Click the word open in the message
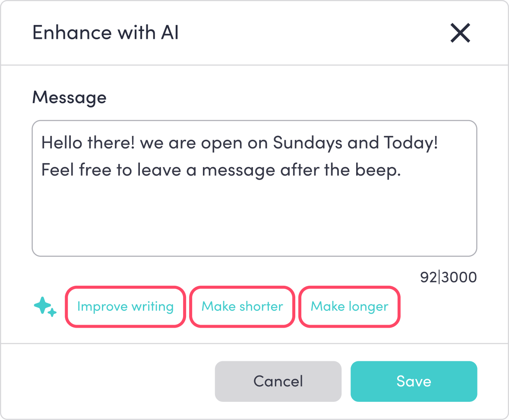Image resolution: width=509 pixels, height=420 pixels. pos(223,143)
